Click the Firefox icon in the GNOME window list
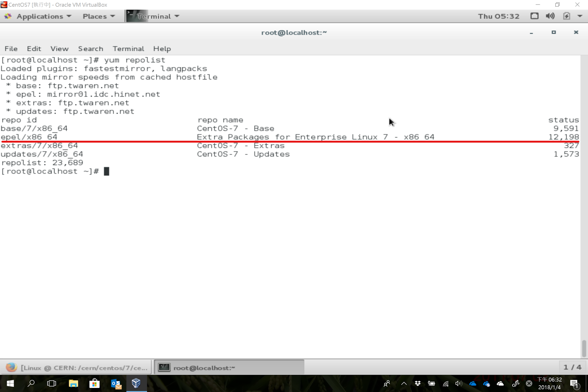This screenshot has height=392, width=588. tap(11, 367)
